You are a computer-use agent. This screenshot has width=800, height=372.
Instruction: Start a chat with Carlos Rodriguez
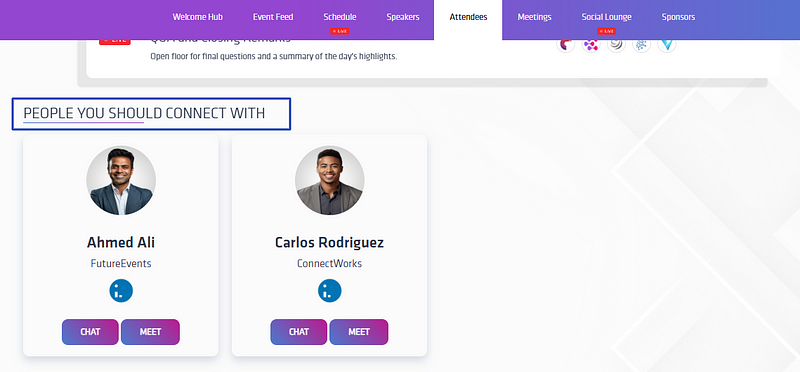click(x=298, y=332)
